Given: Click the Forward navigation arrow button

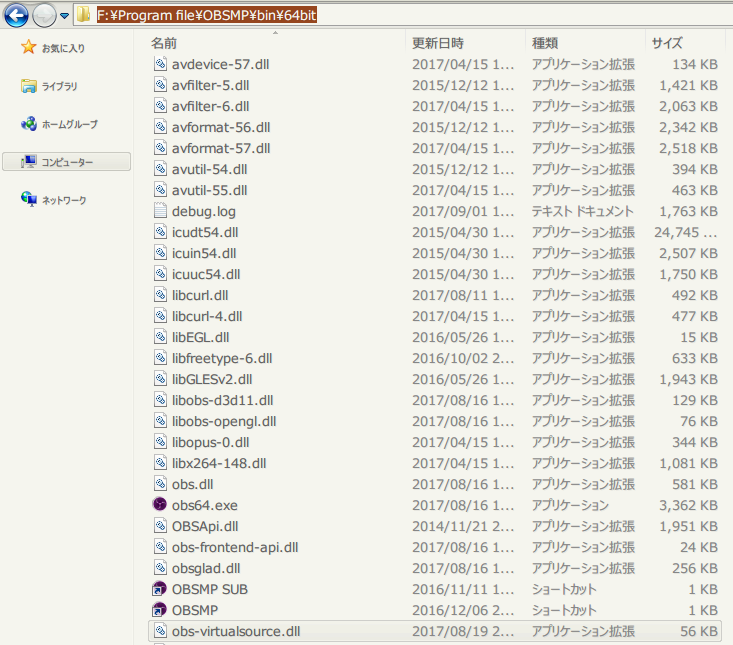Looking at the screenshot, I should tap(44, 15).
